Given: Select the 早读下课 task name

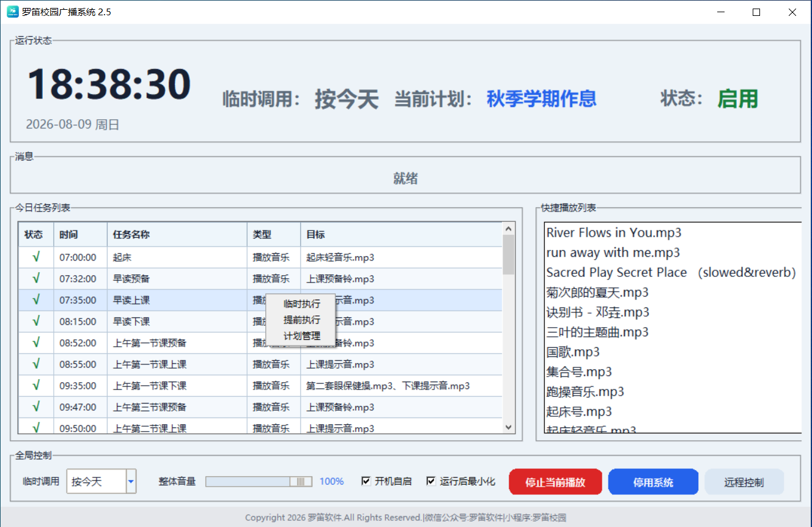Looking at the screenshot, I should tap(131, 322).
